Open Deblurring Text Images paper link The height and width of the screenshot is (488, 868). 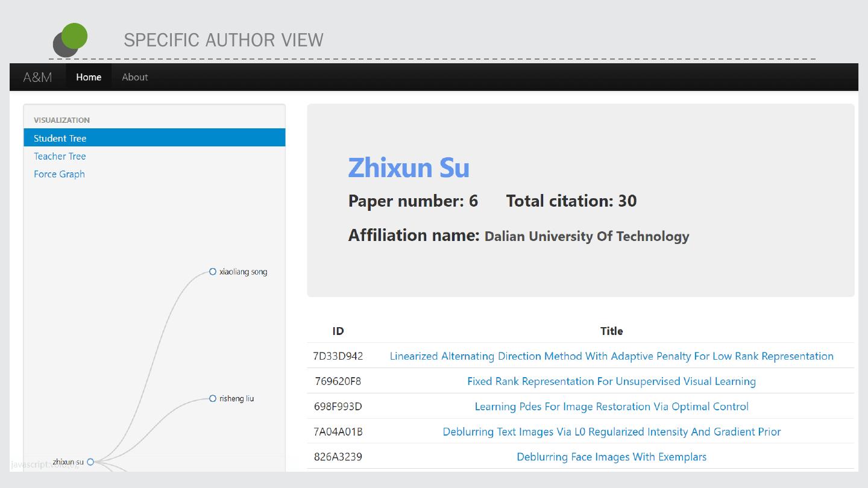pos(611,432)
